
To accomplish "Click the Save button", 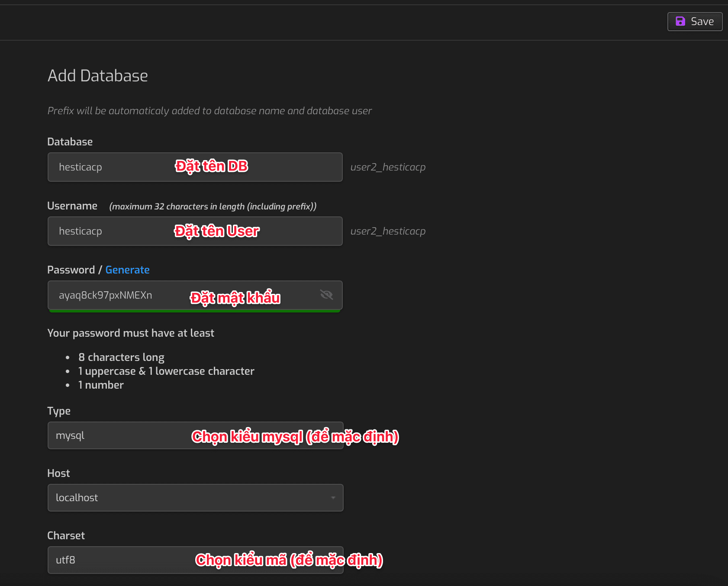I will tap(695, 21).
